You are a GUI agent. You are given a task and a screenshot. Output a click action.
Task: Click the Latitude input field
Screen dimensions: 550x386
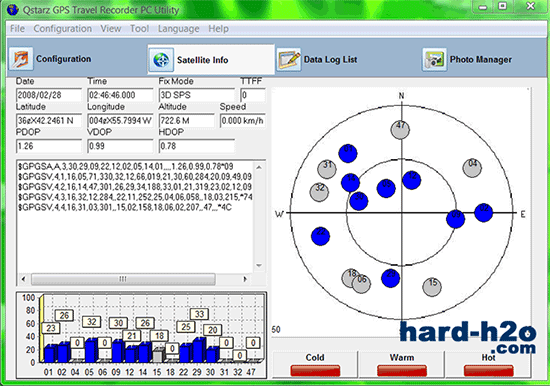[49, 121]
